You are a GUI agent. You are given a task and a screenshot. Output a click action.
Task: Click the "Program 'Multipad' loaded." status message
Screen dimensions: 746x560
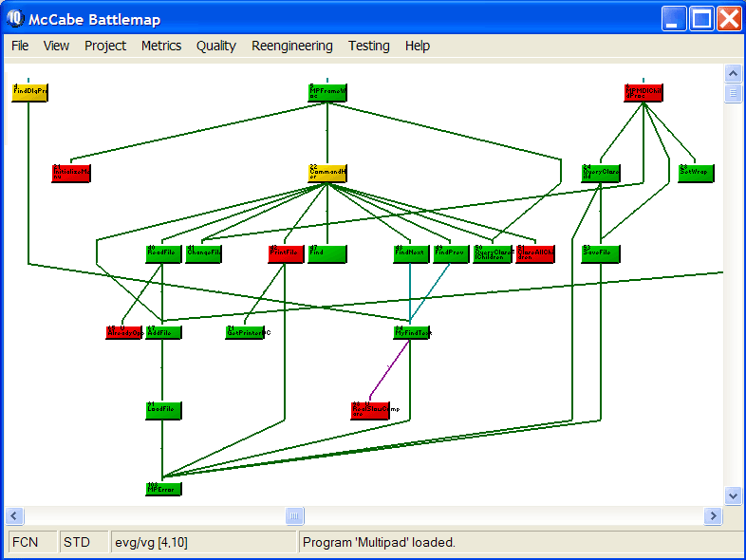point(379,542)
